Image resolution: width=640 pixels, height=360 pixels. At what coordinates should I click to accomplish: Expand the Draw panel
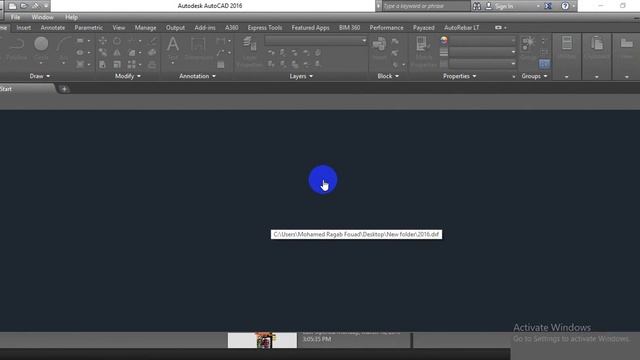(40, 76)
